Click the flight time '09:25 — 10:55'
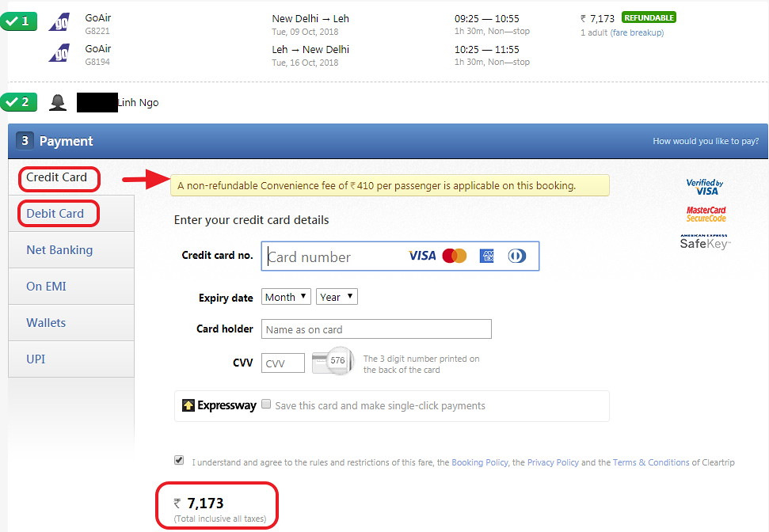The height and width of the screenshot is (532, 769). [x=486, y=19]
